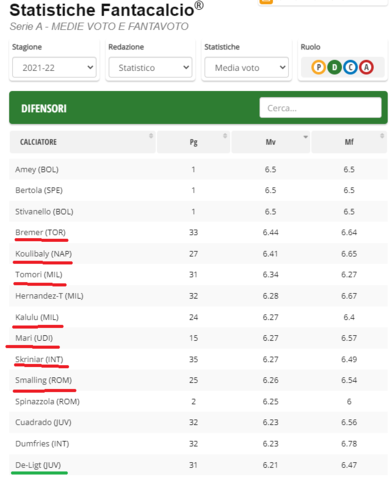The width and height of the screenshot is (392, 480).
Task: Open Koulibaly (NAP) player row
Action: point(198,254)
